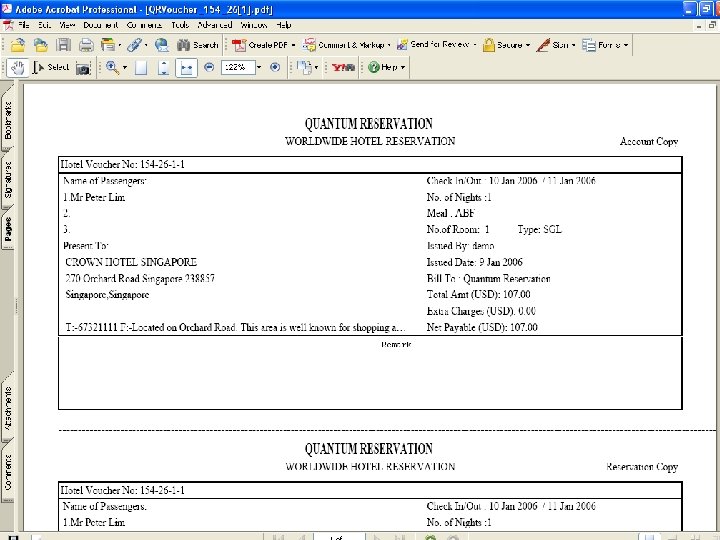Set Actual Size page view
The height and width of the screenshot is (540, 720).
click(141, 68)
